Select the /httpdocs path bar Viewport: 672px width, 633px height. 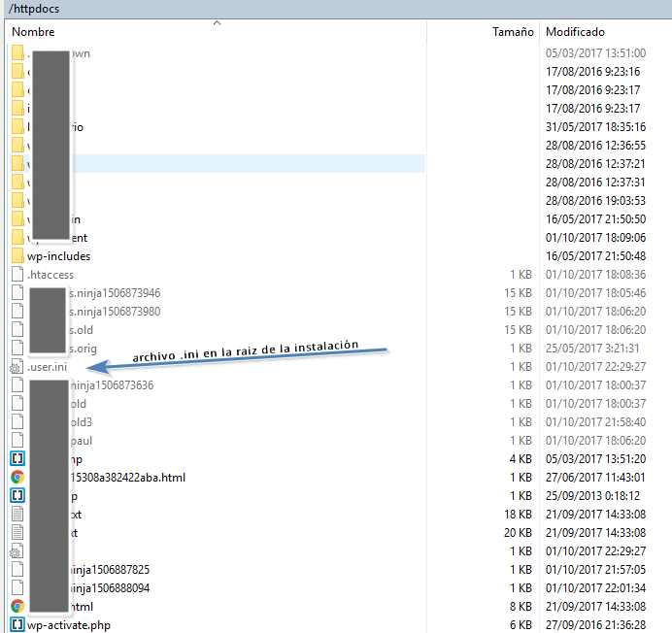[x=338, y=9]
